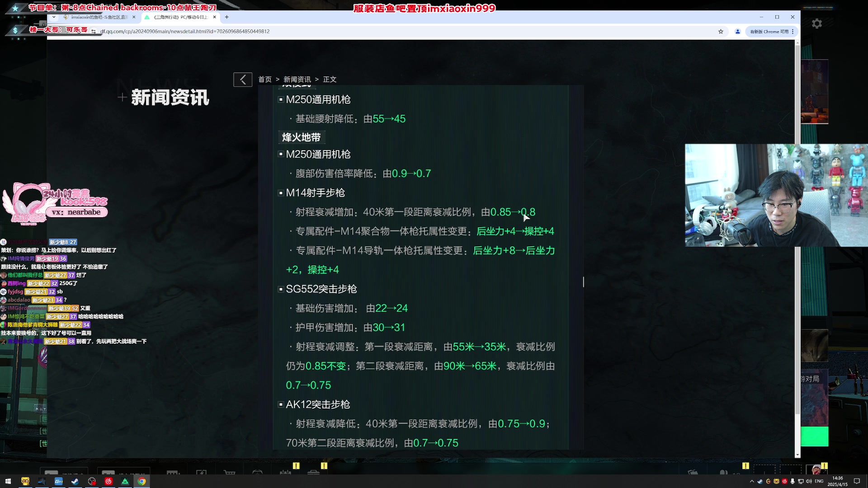Open the dark wing-logo app in taskbar
868x488 pixels.
pos(42,481)
